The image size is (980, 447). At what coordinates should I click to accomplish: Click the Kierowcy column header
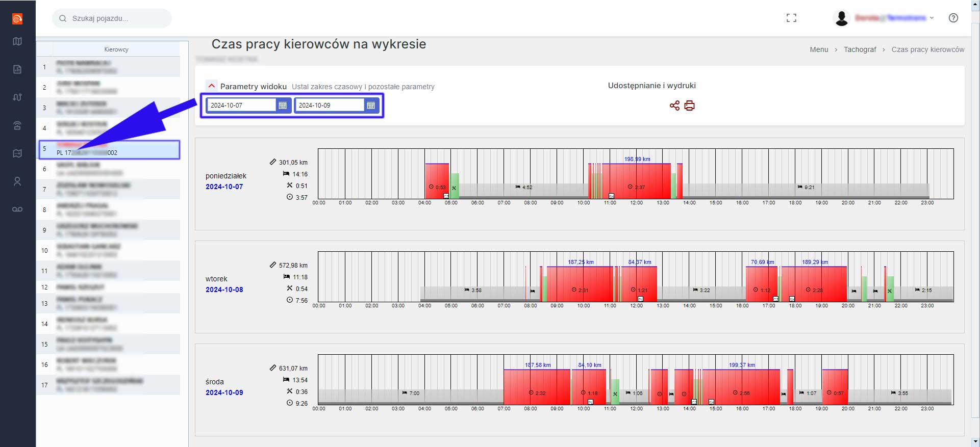[116, 49]
